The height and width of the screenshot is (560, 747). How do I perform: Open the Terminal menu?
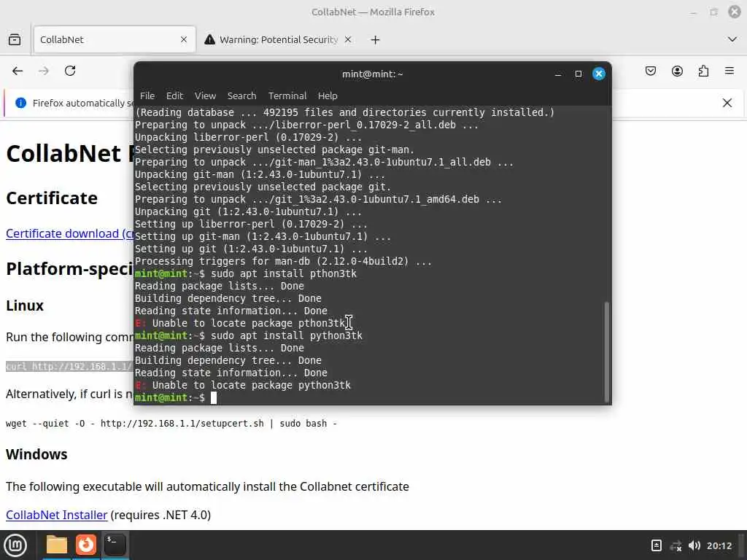287,96
